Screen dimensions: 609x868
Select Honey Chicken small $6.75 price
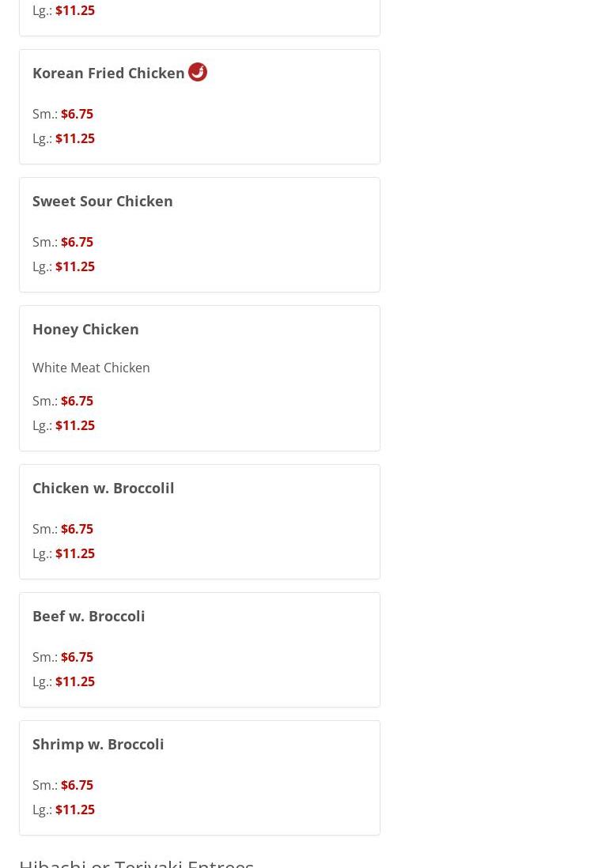(77, 401)
